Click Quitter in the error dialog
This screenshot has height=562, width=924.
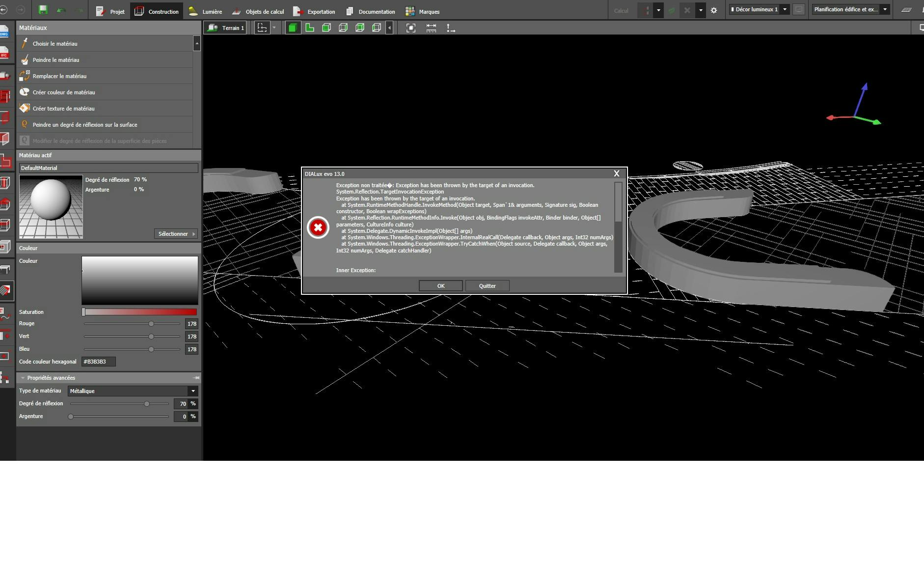(x=487, y=286)
